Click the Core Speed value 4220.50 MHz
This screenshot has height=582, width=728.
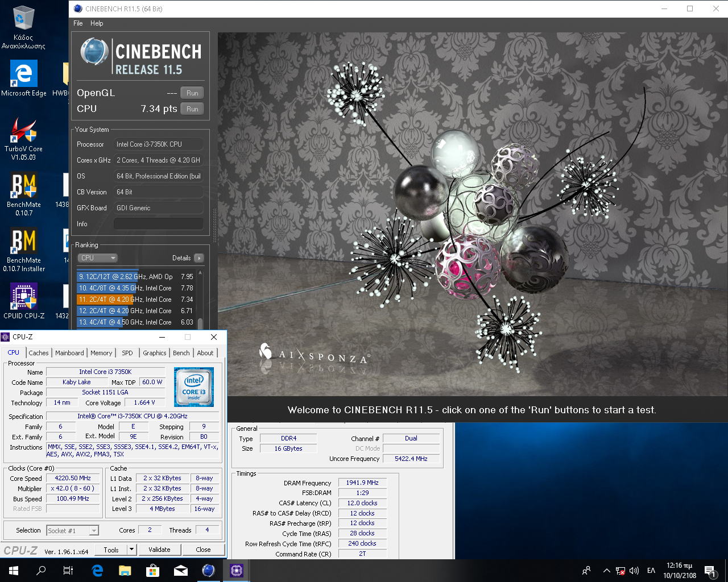click(x=73, y=478)
